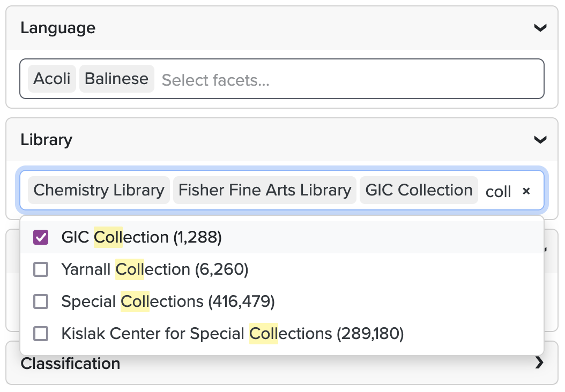The width and height of the screenshot is (565, 392).
Task: Uncheck the GIC Collection facet
Action: click(x=41, y=237)
